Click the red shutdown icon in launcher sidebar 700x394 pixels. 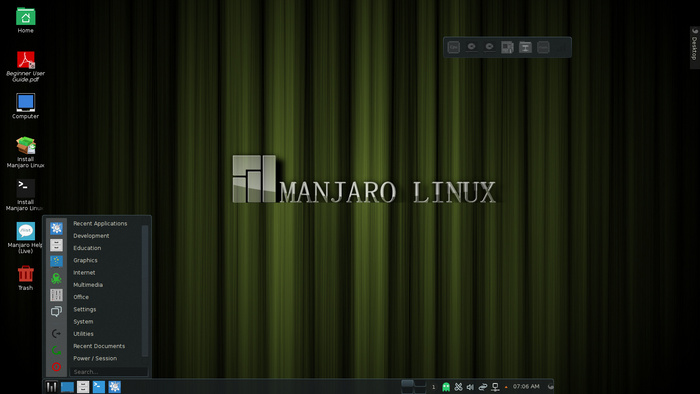pyautogui.click(x=56, y=367)
